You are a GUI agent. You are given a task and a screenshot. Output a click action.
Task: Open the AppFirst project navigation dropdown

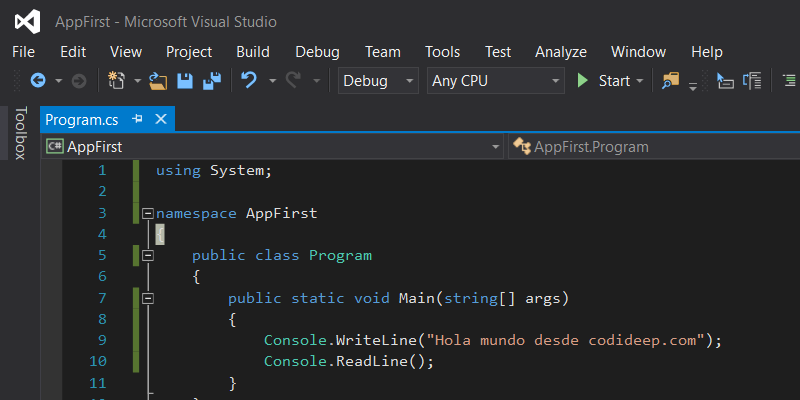coord(272,147)
